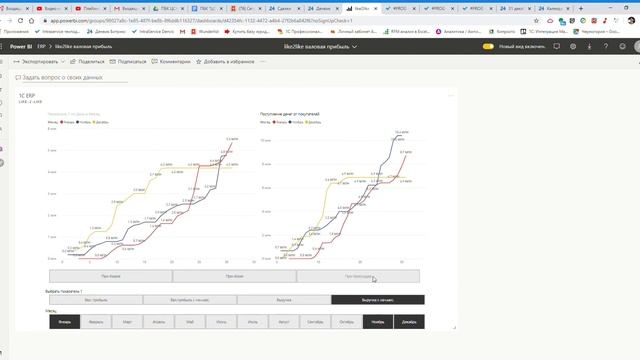Open the Export menu (Экспортировать)
640x360 pixels.
point(39,62)
